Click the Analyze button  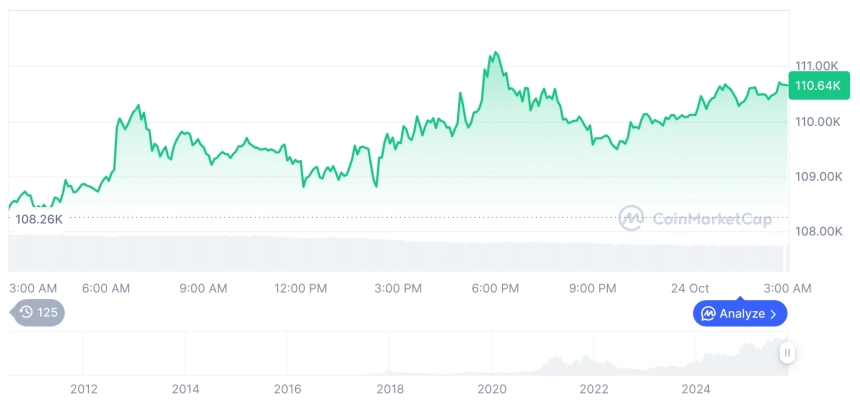tap(740, 313)
